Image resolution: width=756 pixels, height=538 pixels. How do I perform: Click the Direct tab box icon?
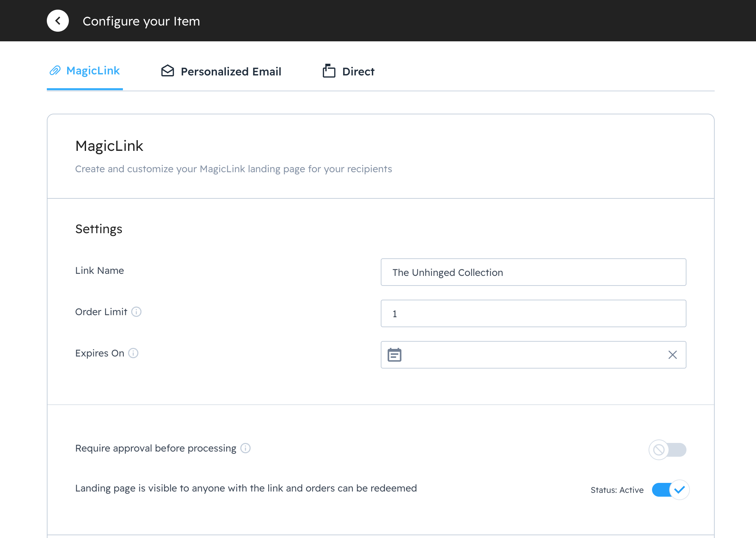point(329,71)
